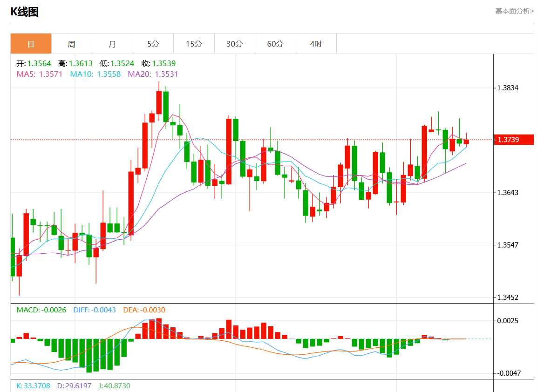Image resolution: width=544 pixels, height=392 pixels.
Task: Click the J:40.8730 KDJ value
Action: tap(114, 386)
